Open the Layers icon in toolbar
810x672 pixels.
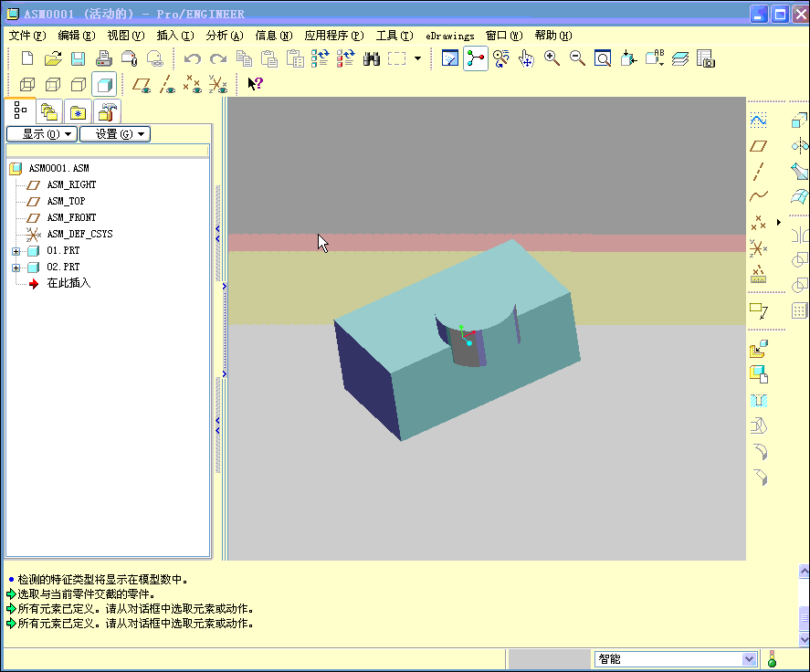(x=680, y=58)
